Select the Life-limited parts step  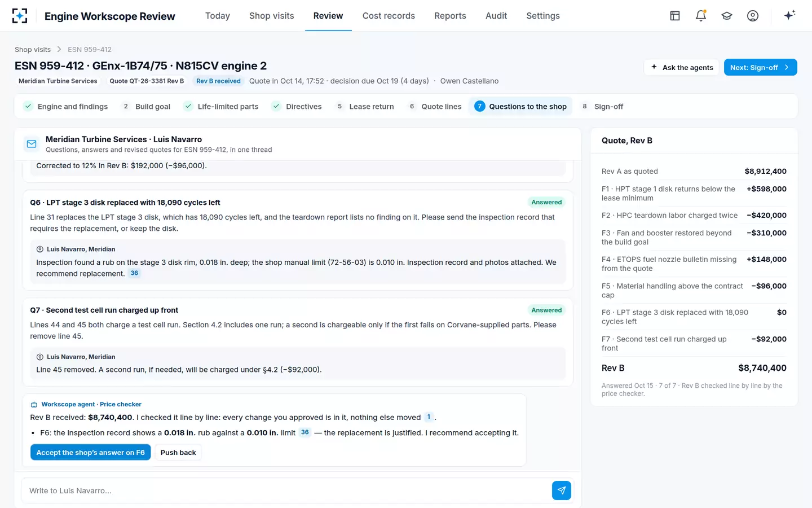(x=222, y=106)
